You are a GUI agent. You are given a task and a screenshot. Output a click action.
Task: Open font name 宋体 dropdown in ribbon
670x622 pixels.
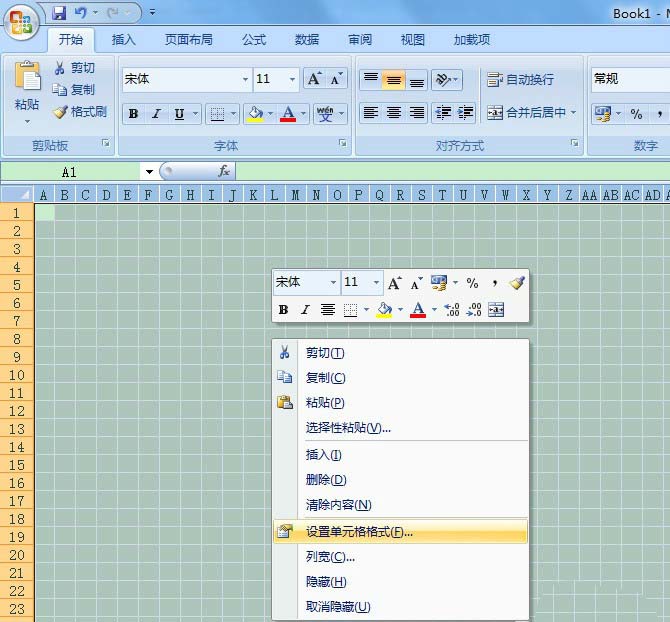(x=245, y=79)
